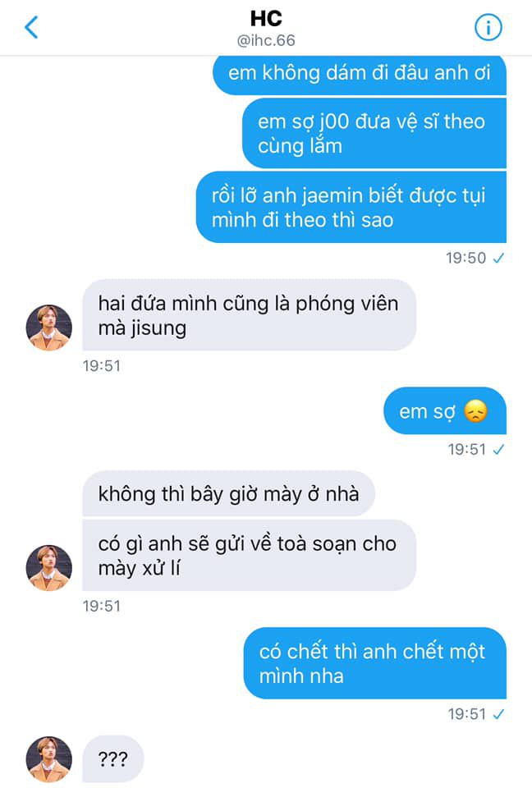Open the HC conversation title
Viewport: 532px width, 788px height.
pos(266,19)
